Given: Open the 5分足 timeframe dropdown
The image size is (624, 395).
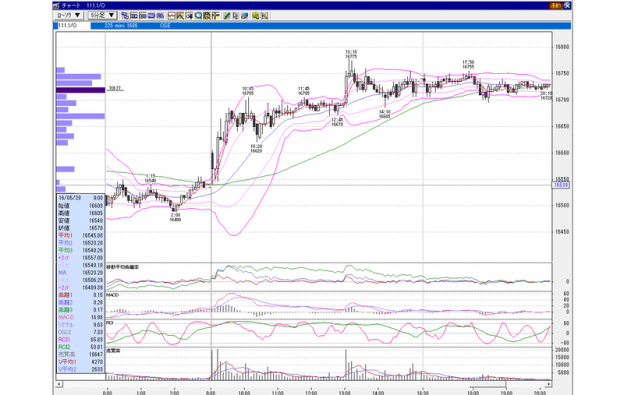Looking at the screenshot, I should (x=102, y=16).
